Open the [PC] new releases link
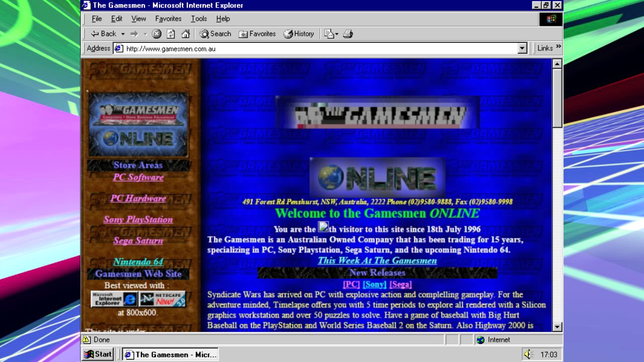This screenshot has height=362, width=644. point(351,284)
